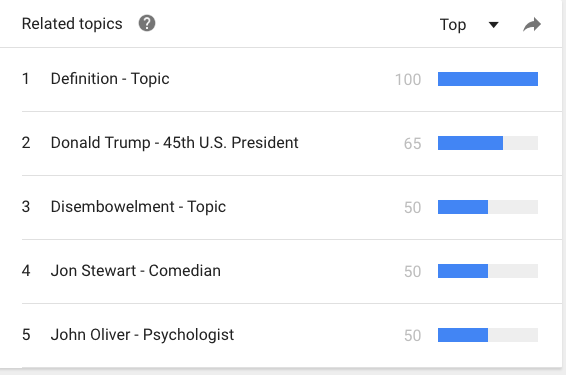Select John Oliver - Psychologist topic
The image size is (566, 375).
[142, 335]
